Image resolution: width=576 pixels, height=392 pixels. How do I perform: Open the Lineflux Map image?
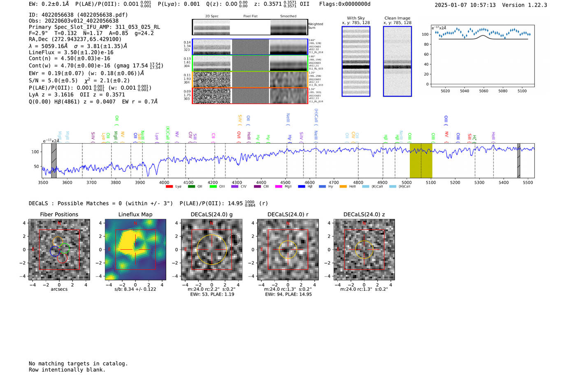(135, 250)
